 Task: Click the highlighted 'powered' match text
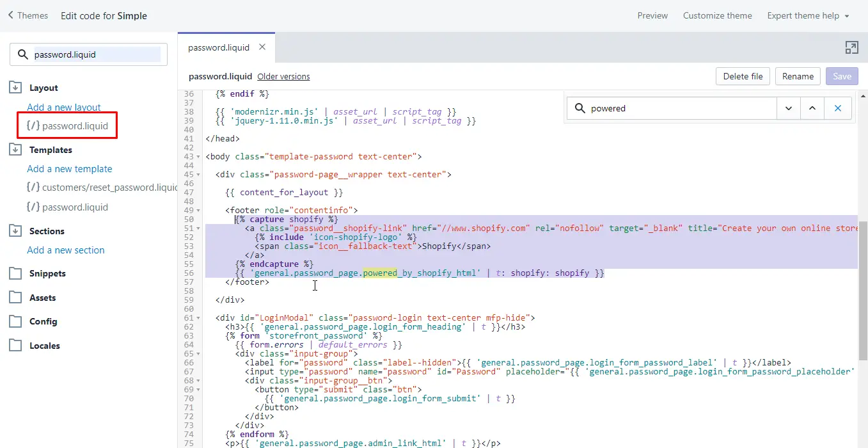point(379,273)
